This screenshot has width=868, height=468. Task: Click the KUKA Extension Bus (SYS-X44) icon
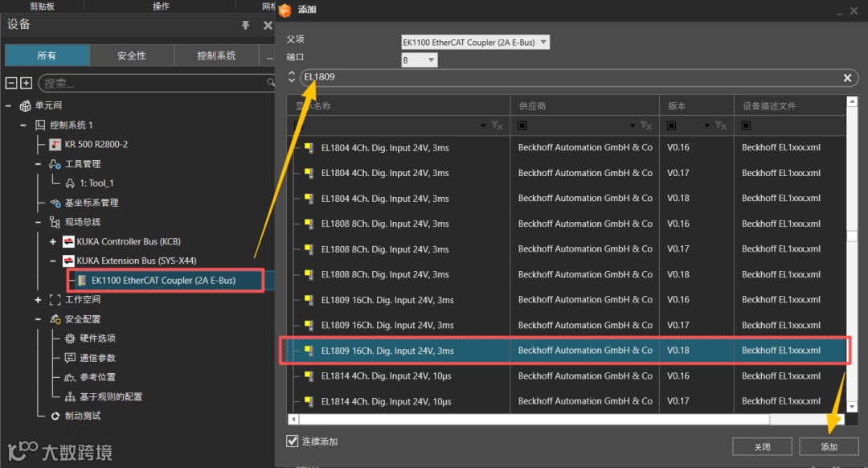(x=68, y=261)
